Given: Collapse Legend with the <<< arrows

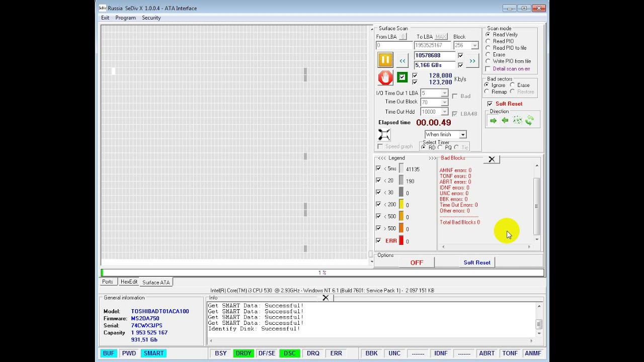Looking at the screenshot, I should click(382, 158).
